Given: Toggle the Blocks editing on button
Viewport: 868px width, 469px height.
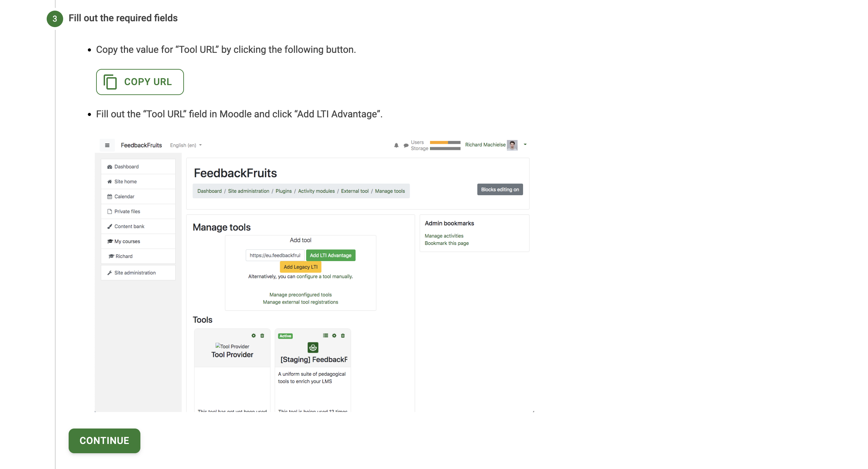Looking at the screenshot, I should [x=500, y=189].
